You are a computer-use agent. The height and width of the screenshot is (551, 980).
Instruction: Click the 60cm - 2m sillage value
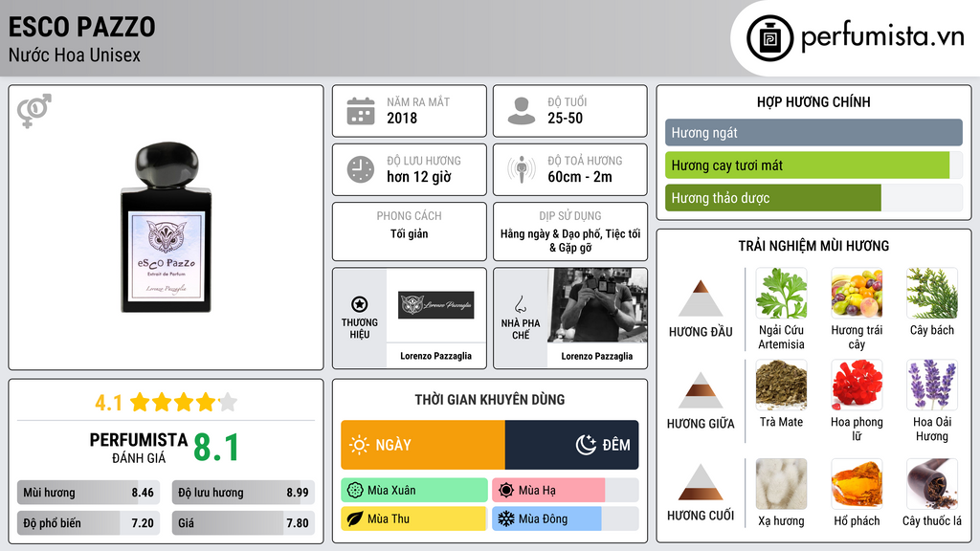[x=580, y=177]
